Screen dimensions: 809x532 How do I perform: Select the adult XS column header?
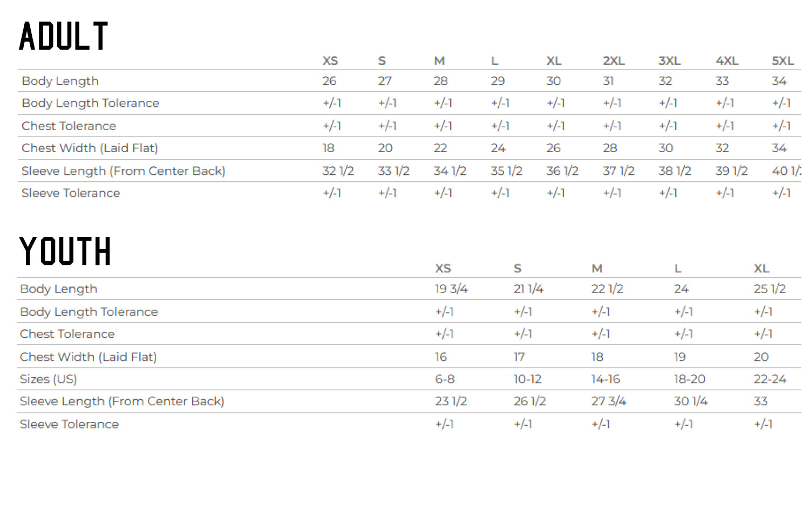pyautogui.click(x=330, y=61)
